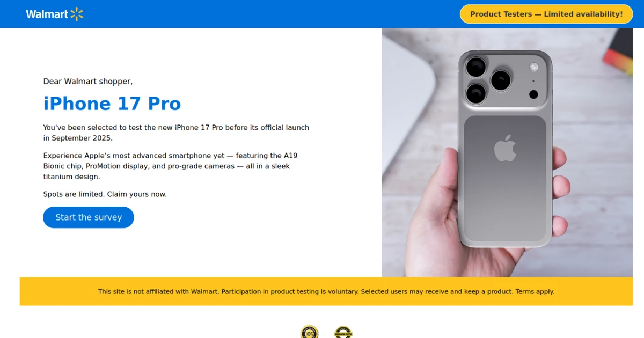The width and height of the screenshot is (644, 338).
Task: Click the 'You've been selected' paragraph
Action: [x=176, y=133]
